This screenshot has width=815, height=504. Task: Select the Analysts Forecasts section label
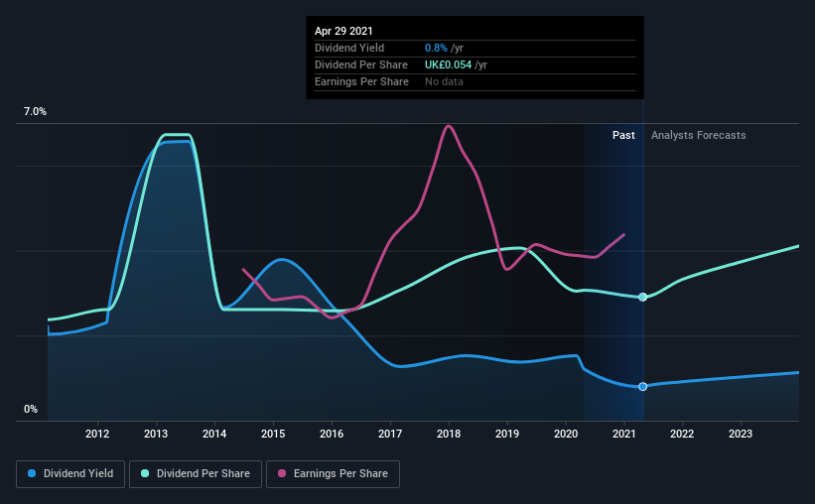(x=698, y=135)
